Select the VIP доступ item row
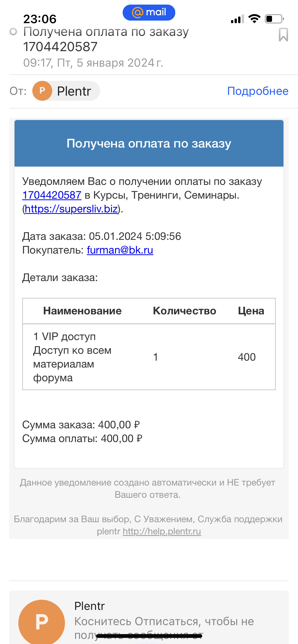The image size is (298, 644). [149, 357]
